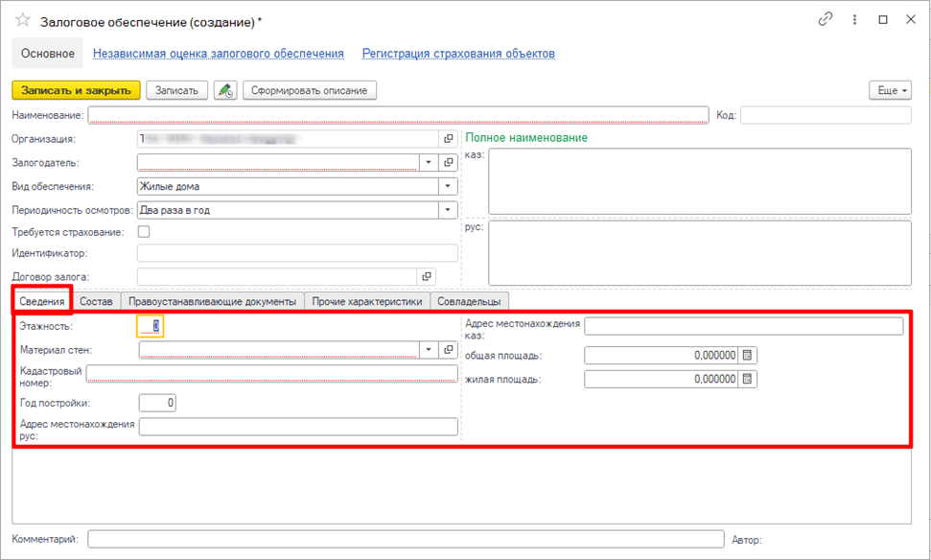Image resolution: width=931 pixels, height=560 pixels.
Task: Switch to Совладельцы tab
Action: tap(469, 301)
